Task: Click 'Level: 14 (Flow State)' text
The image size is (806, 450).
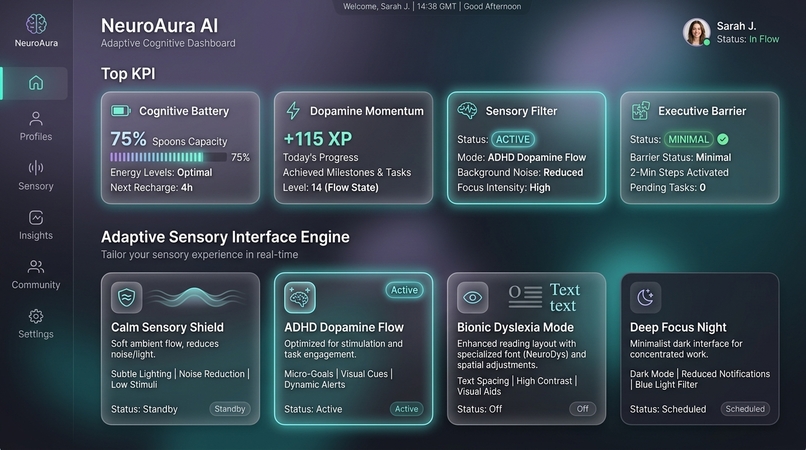Action: tap(331, 187)
